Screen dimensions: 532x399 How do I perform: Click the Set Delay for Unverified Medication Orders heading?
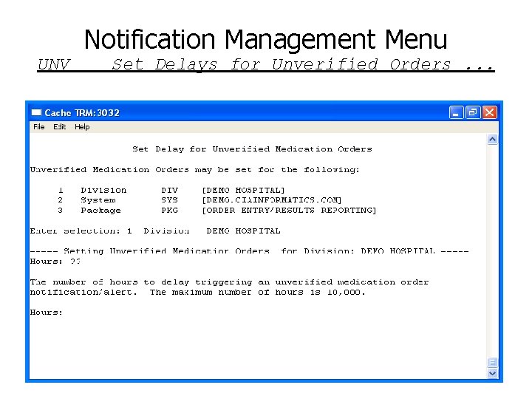[252, 149]
